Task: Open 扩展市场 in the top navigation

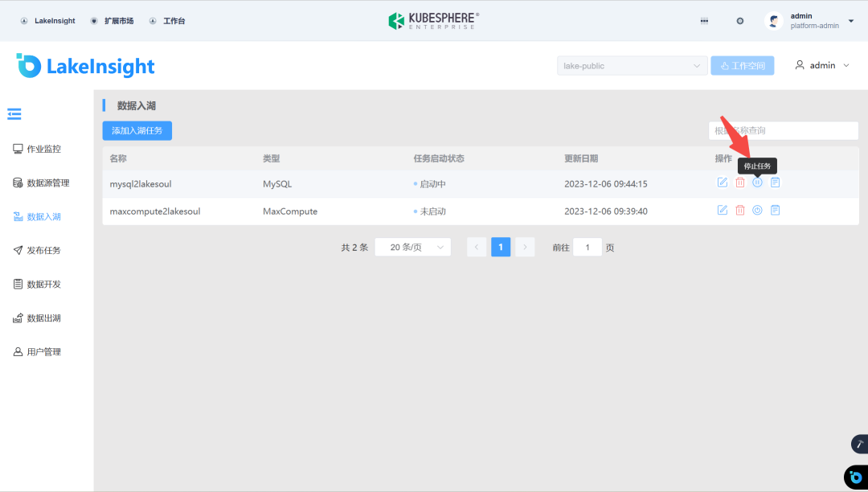Action: click(x=112, y=21)
